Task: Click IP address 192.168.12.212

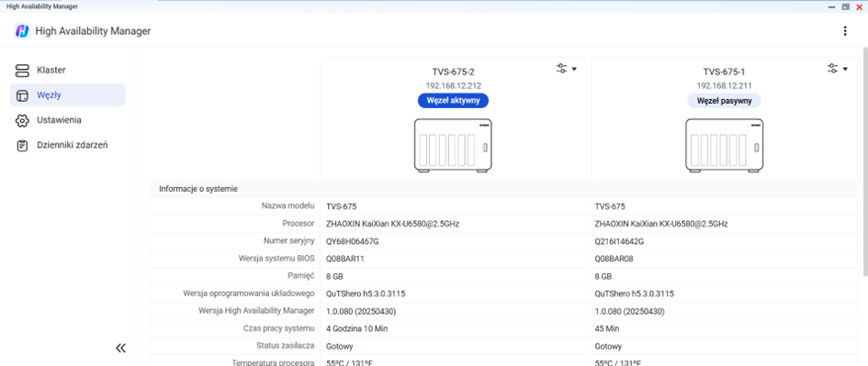Action: coord(454,85)
